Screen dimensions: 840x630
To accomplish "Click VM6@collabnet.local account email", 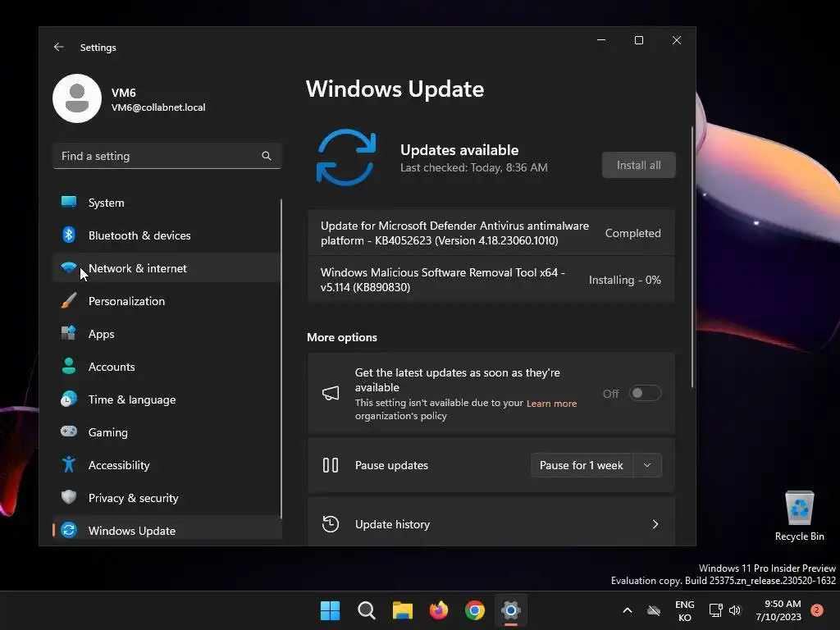I will (x=158, y=107).
